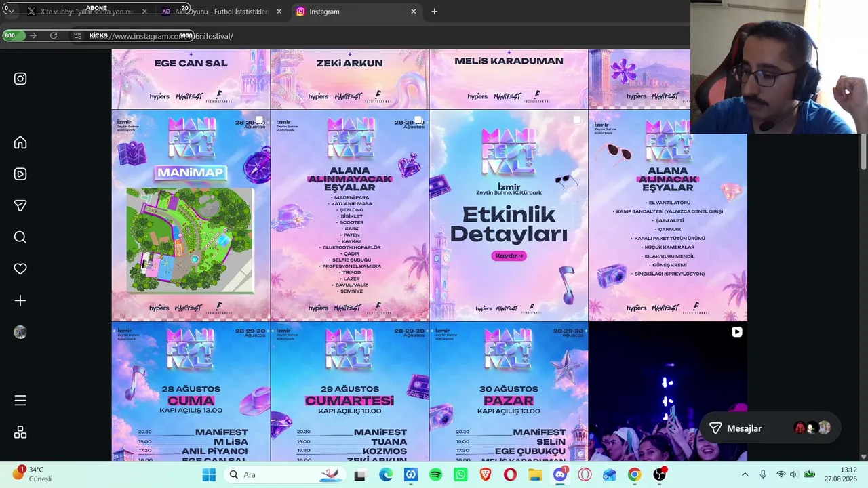Open Opera browser from the taskbar
The width and height of the screenshot is (868, 488).
(x=510, y=474)
